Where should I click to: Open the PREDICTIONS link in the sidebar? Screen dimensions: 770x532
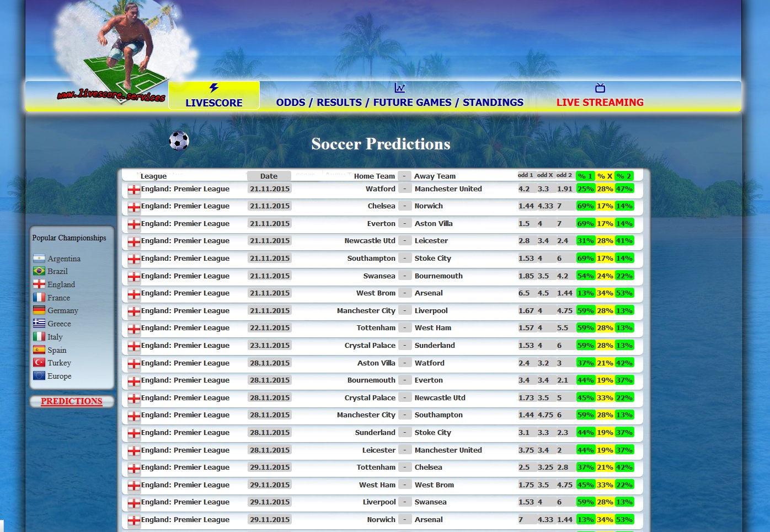pos(72,401)
